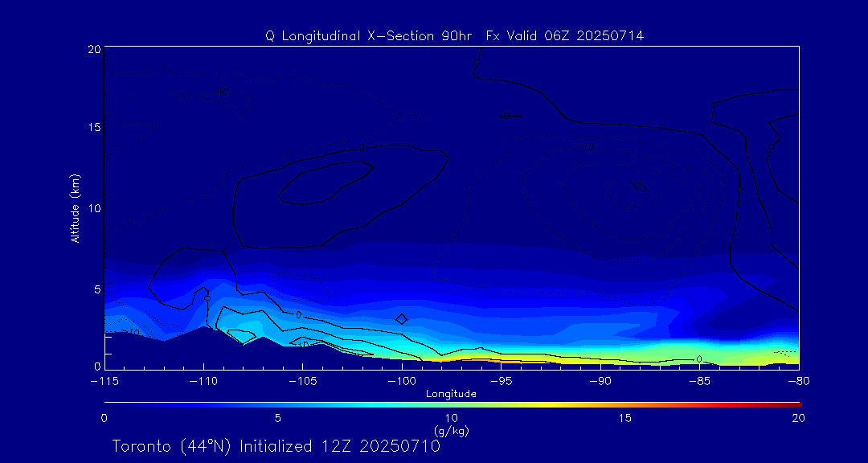Click the "-20" dotted contour label
This screenshot has height=463, width=868.
tap(638, 187)
